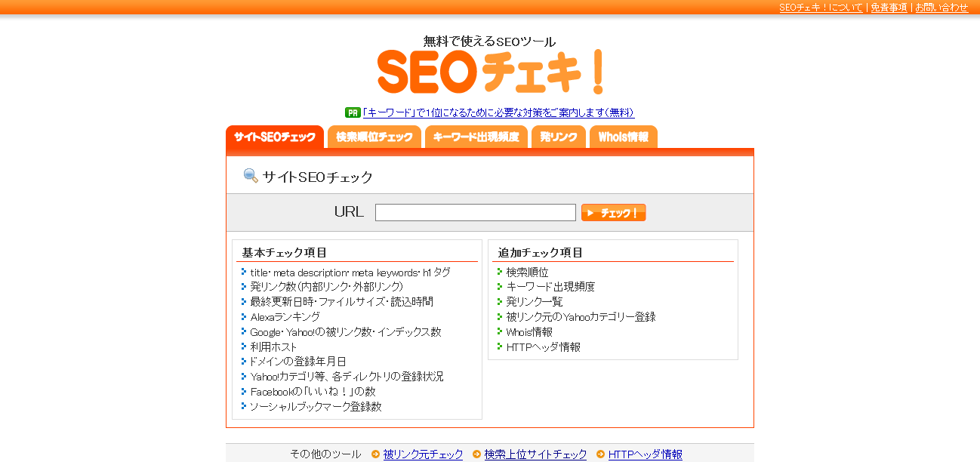Click 被リンク元のYahooカテゴリー登録 item
The image size is (980, 462).
coord(581,316)
